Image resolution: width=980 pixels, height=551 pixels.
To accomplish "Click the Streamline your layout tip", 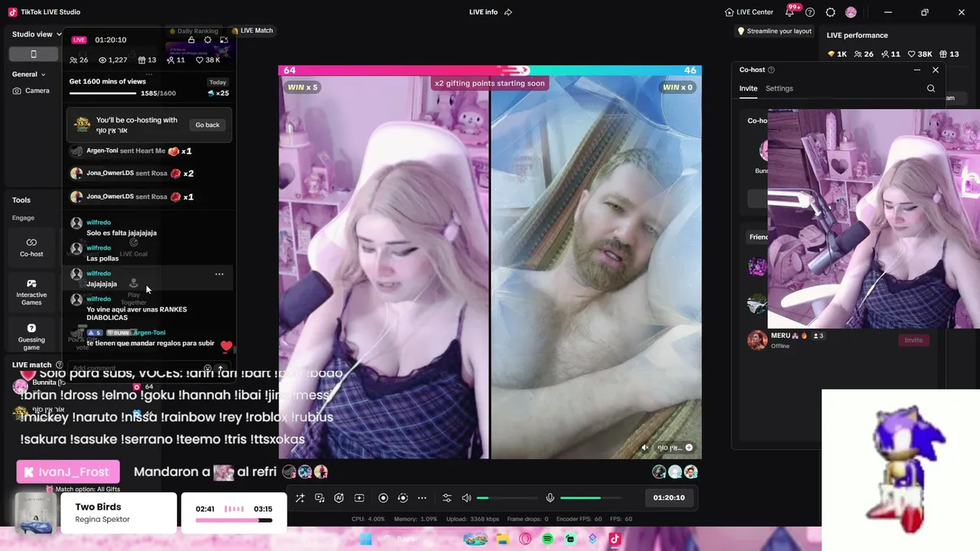I will 774,31.
